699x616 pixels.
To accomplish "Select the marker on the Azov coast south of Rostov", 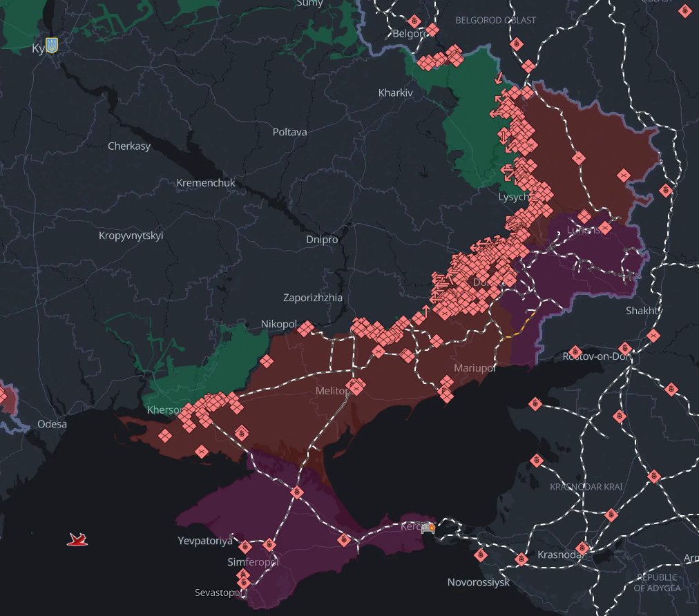I will tap(535, 404).
